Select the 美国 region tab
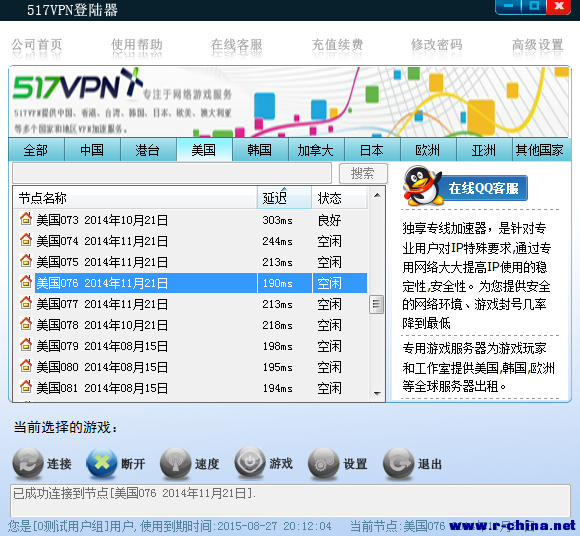Image resolution: width=580 pixels, height=536 pixels. point(204,150)
